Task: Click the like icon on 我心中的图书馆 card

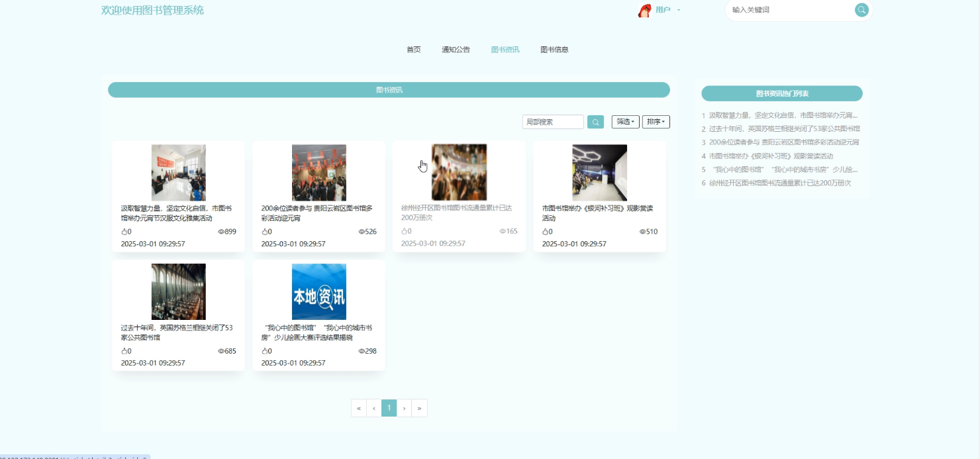Action: [x=264, y=351]
